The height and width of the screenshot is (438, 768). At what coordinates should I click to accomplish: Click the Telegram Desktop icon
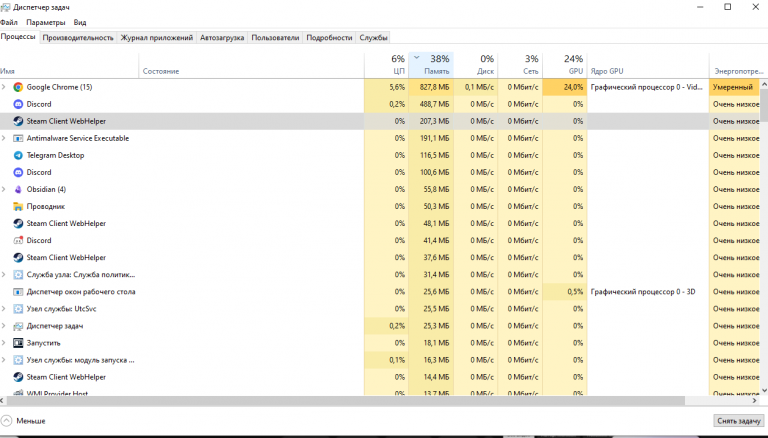(18, 155)
